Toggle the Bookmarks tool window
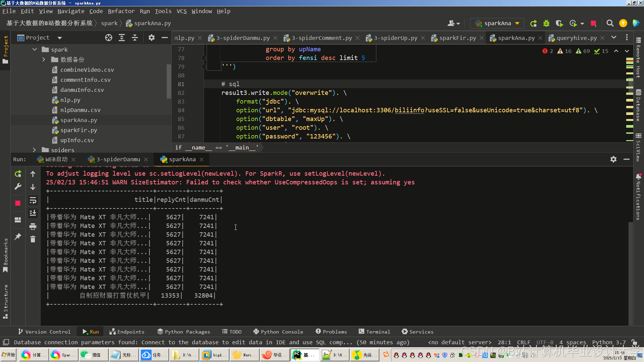Image resolution: width=644 pixels, height=362 pixels. (5, 255)
